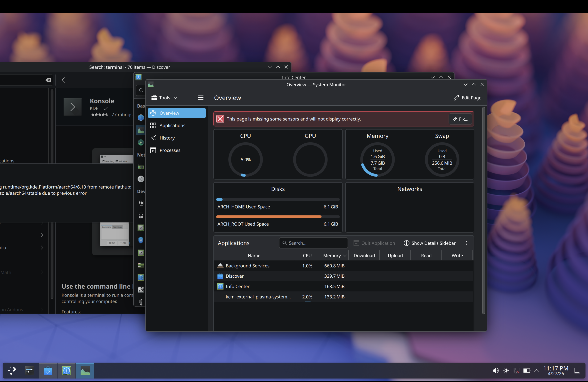Click the disconnected network tray icon
The image size is (588, 382).
coord(516,370)
